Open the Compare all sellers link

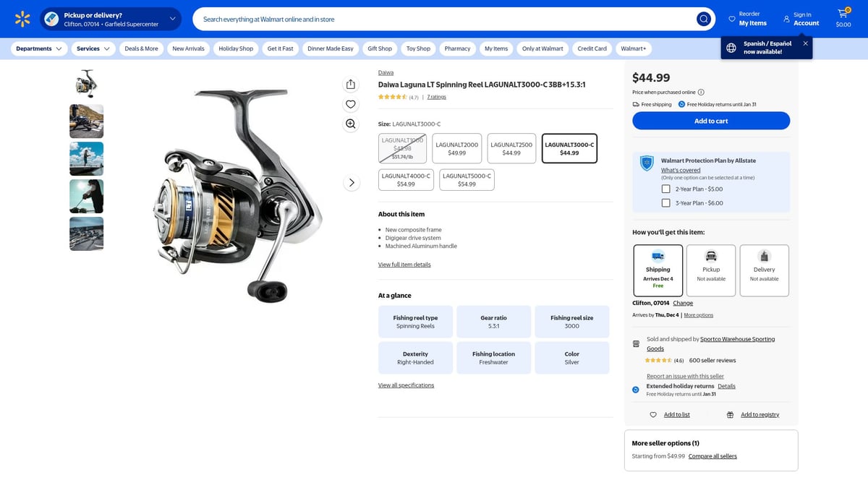(x=712, y=455)
